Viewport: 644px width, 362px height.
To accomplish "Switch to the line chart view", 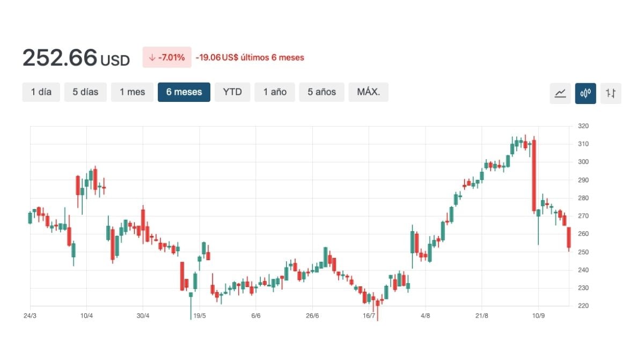I will [560, 93].
